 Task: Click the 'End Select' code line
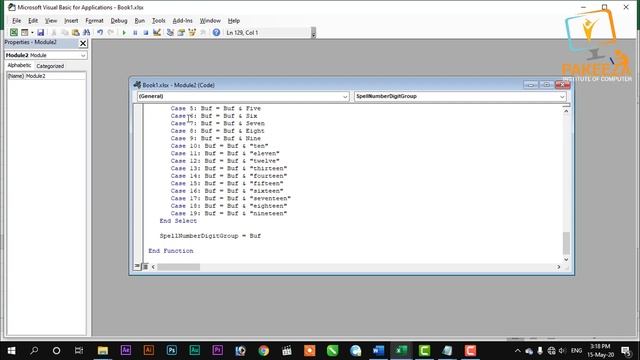pos(178,221)
